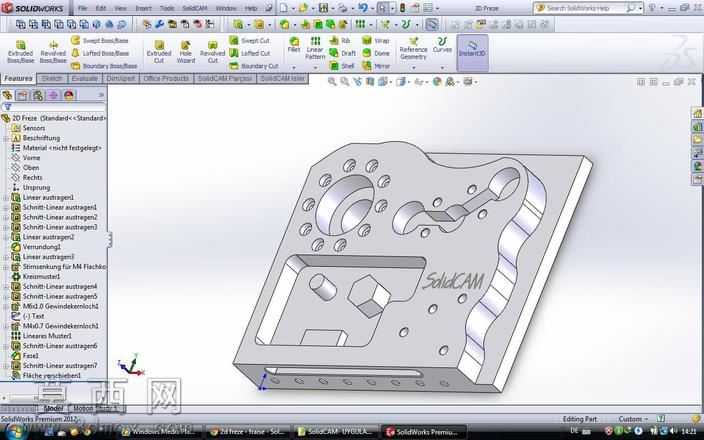Select the Mirror tool
The height and width of the screenshot is (440, 704).
[x=376, y=66]
